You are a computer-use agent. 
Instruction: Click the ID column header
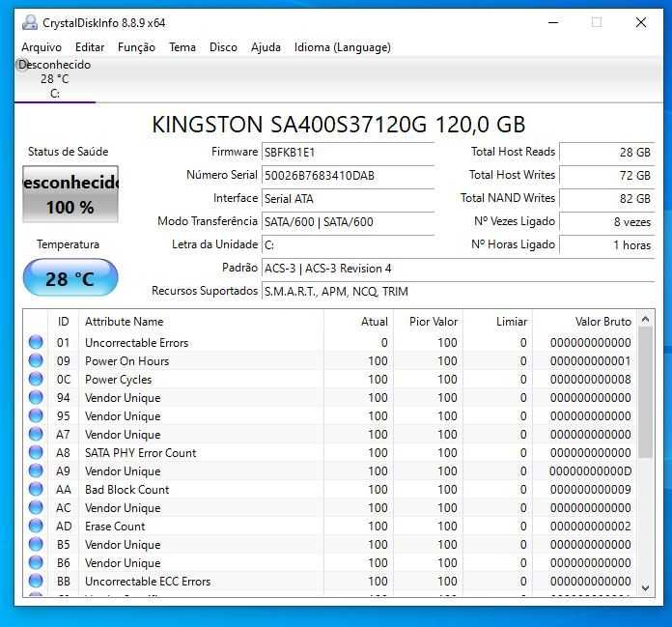pos(63,321)
